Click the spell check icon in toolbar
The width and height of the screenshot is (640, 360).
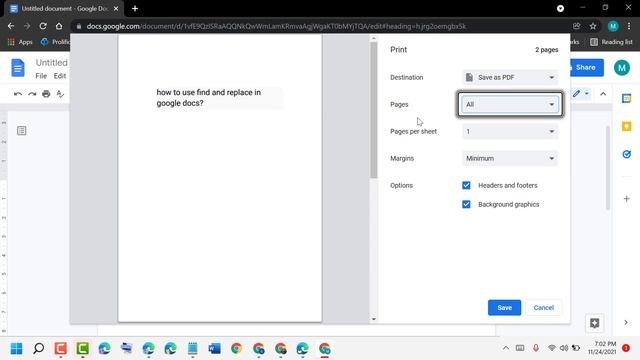point(60,94)
